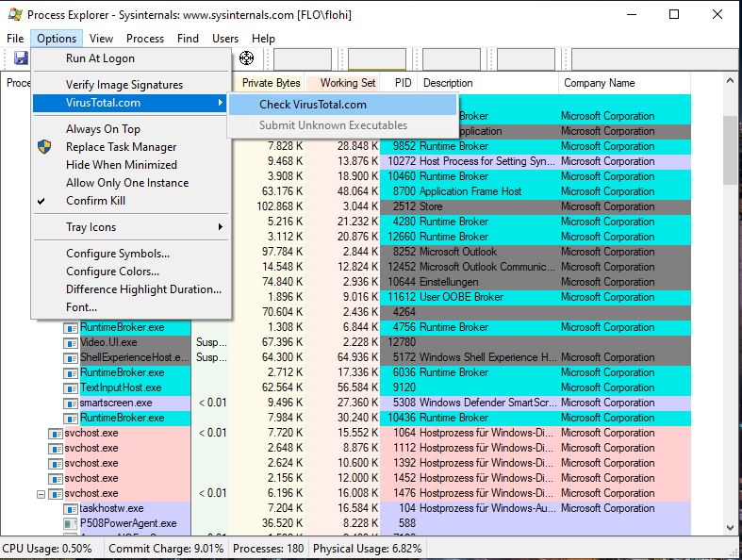This screenshot has height=560, width=742.
Task: Open the Font dialog entry
Action: pos(131,307)
